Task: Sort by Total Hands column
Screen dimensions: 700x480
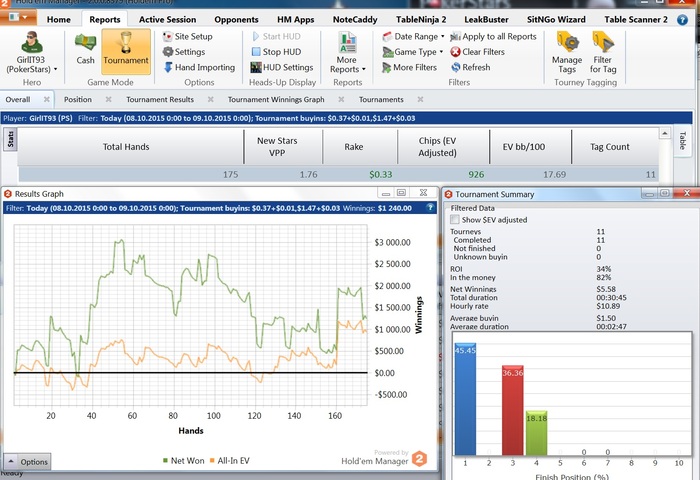Action: (x=126, y=147)
